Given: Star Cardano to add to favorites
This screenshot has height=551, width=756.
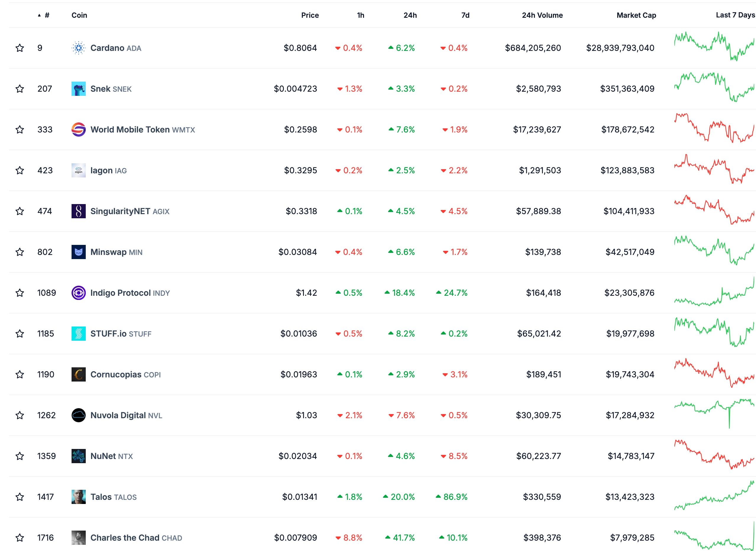Looking at the screenshot, I should pos(20,48).
